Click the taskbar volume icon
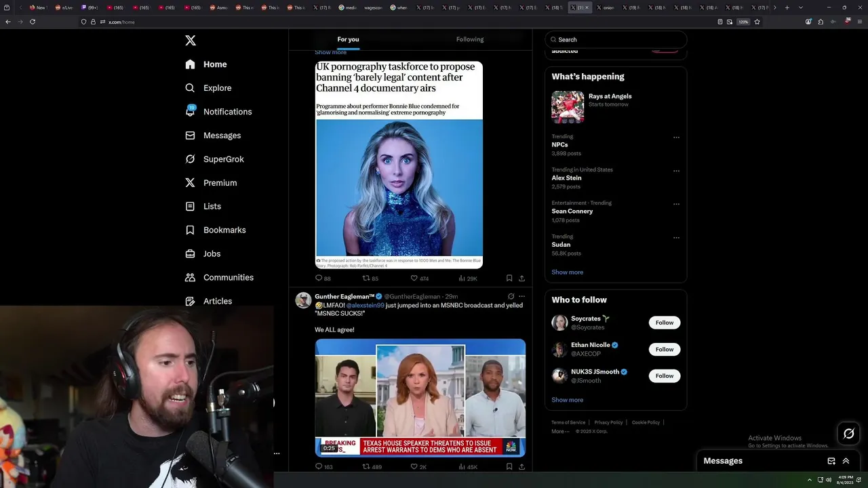Image resolution: width=868 pixels, height=488 pixels. point(829,480)
